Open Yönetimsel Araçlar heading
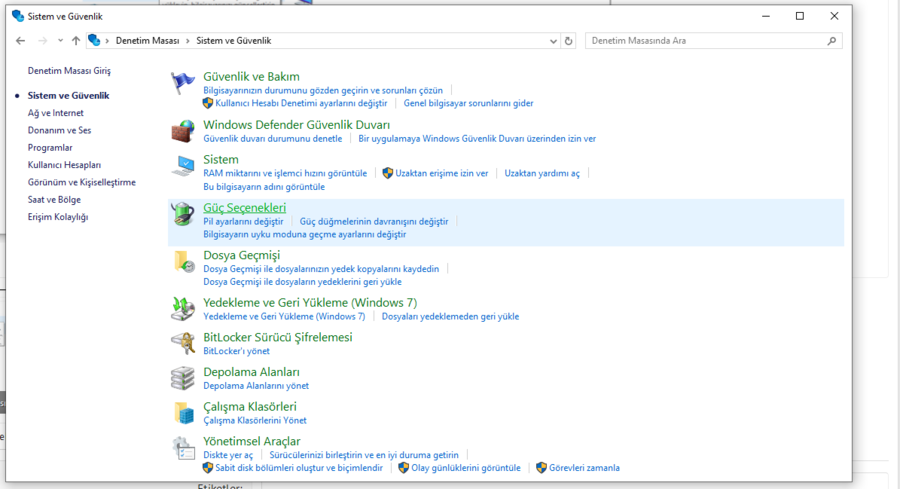Screen dimensions: 900x489 (251, 441)
